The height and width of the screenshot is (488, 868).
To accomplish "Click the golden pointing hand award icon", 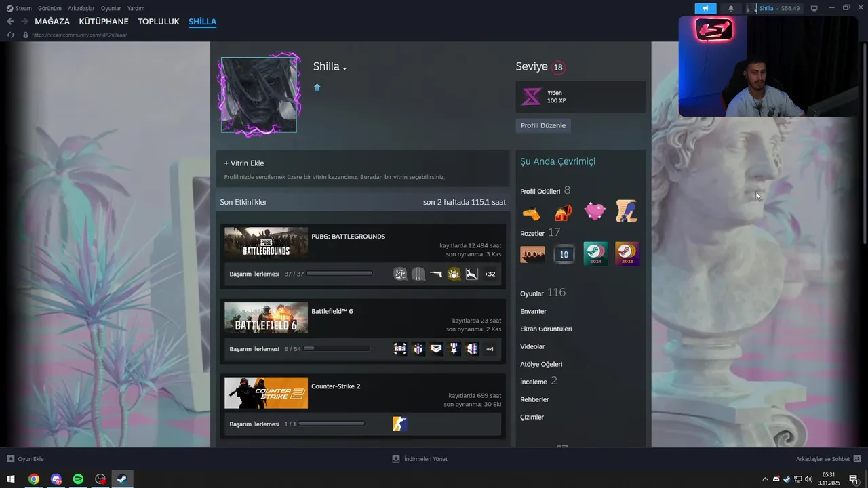I will 532,213.
